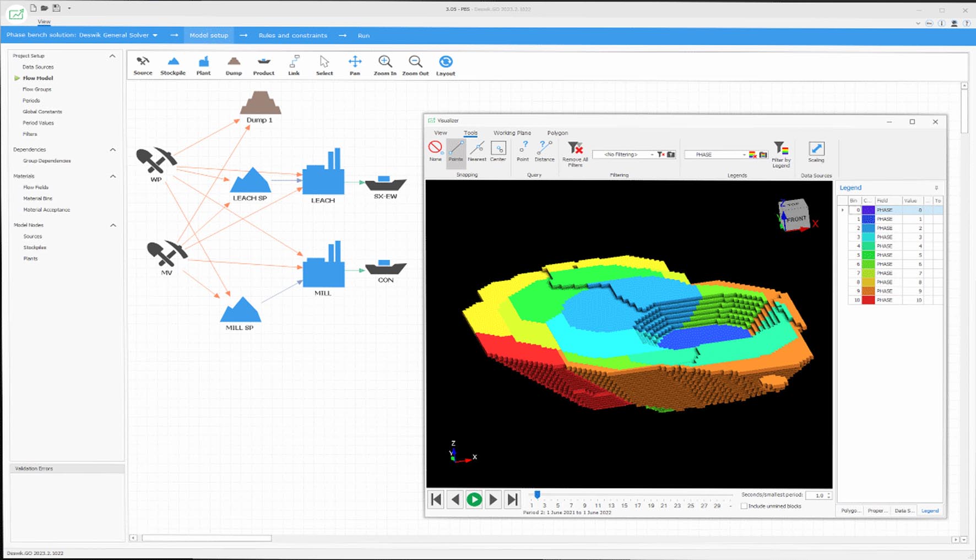Pick the Distance query tool
The width and height of the screenshot is (976, 560).
[x=544, y=150]
